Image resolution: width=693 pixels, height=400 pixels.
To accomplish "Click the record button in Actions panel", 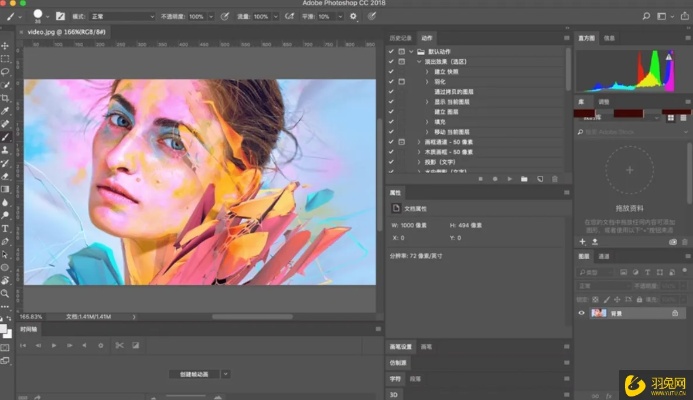I will point(495,179).
